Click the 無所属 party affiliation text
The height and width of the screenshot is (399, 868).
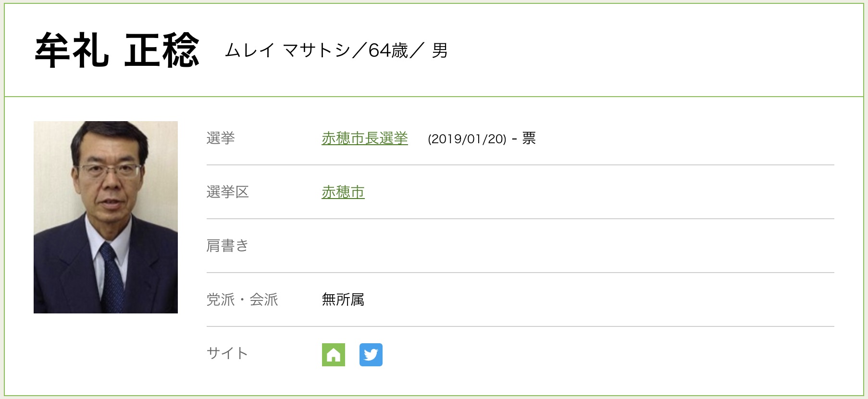click(x=343, y=300)
